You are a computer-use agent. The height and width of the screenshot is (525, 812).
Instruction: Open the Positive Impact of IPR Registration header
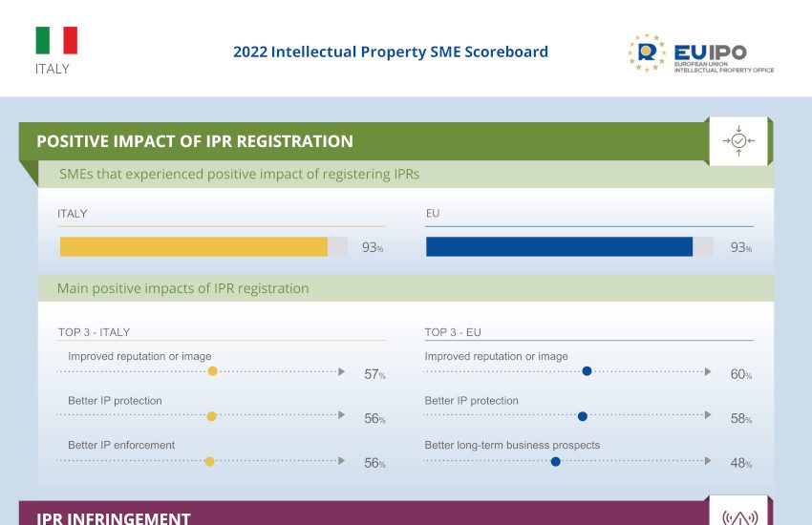coord(195,141)
